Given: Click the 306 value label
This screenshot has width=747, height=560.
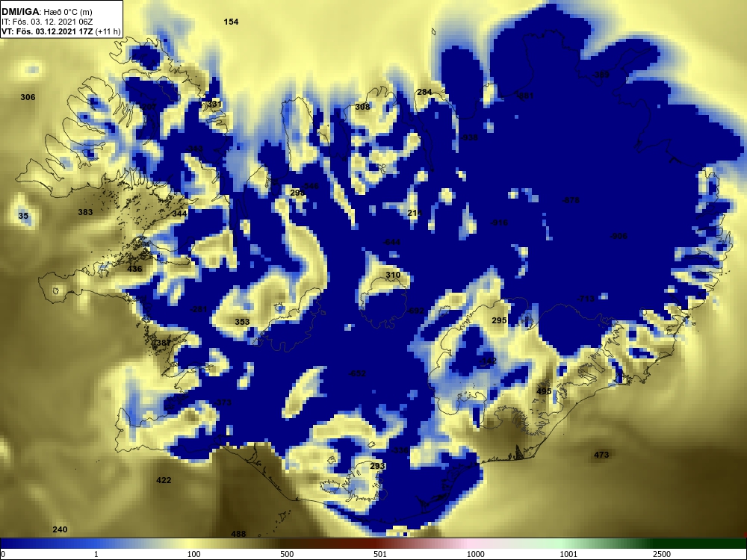Looking at the screenshot, I should point(28,97).
